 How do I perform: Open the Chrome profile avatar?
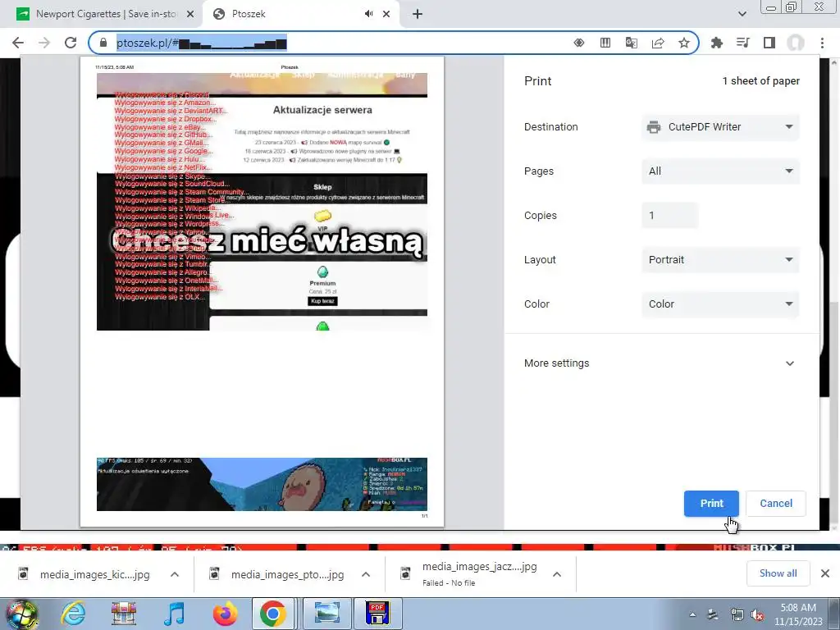click(x=796, y=43)
